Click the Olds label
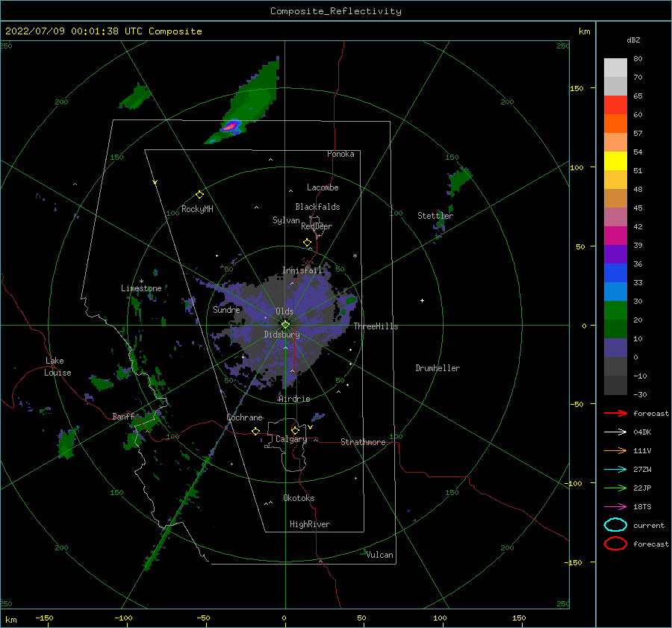 (284, 311)
